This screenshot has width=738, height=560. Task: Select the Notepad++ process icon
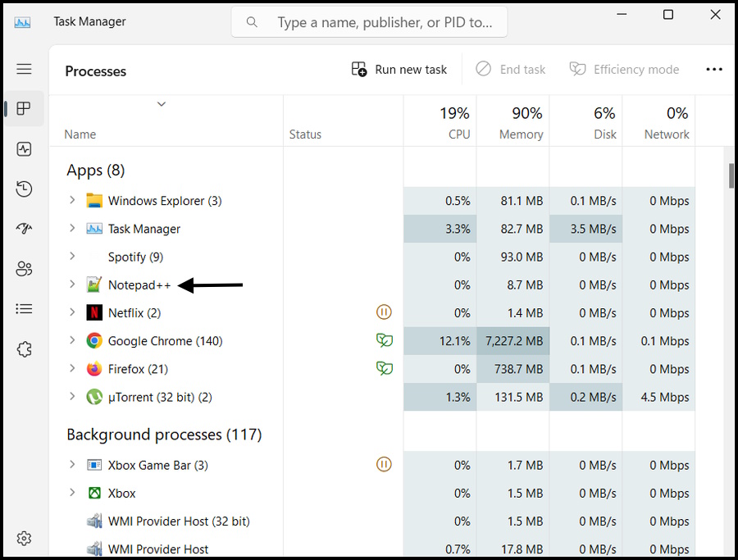pos(93,285)
